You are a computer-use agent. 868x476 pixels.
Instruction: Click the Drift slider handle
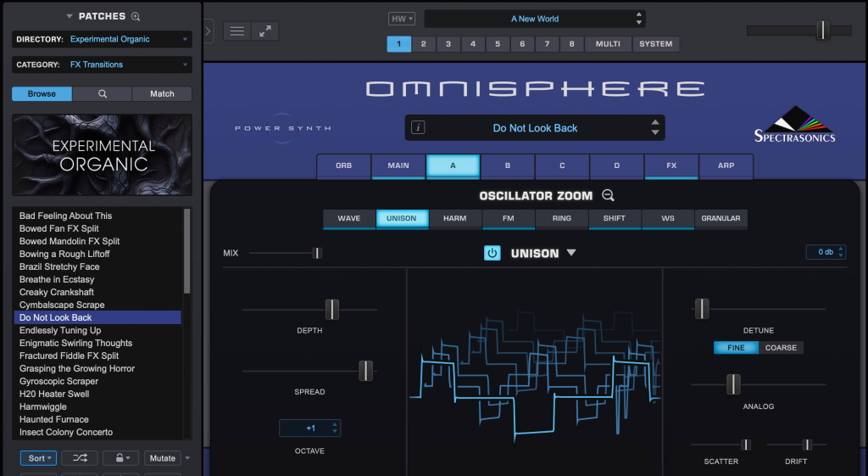pos(807,445)
